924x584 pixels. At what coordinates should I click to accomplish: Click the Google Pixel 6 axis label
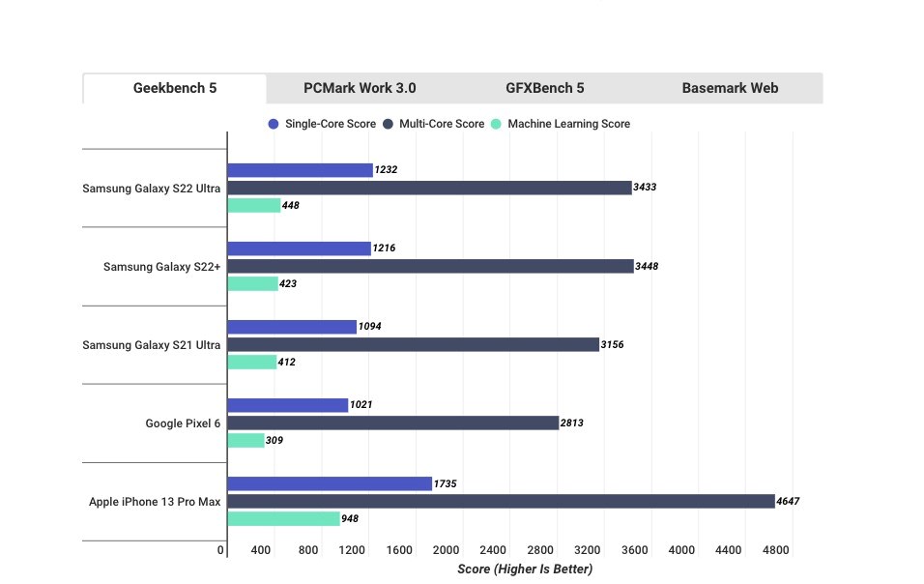pos(183,423)
